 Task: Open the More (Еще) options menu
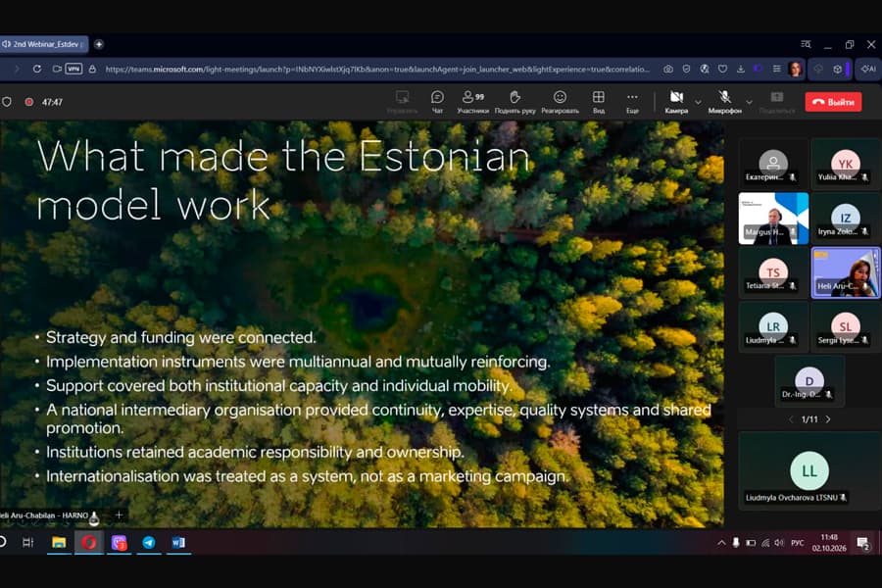pos(632,102)
